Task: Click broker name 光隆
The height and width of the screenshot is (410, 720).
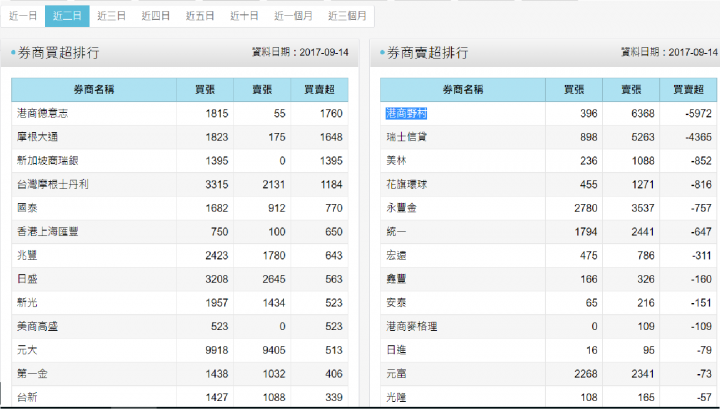Action: coord(396,397)
